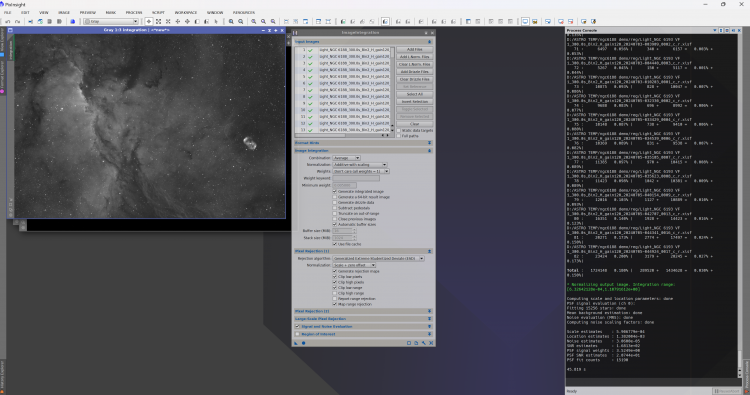Click the Zoom Out magnifier icon
Viewport: 750px width, 395px height.
tap(241, 22)
